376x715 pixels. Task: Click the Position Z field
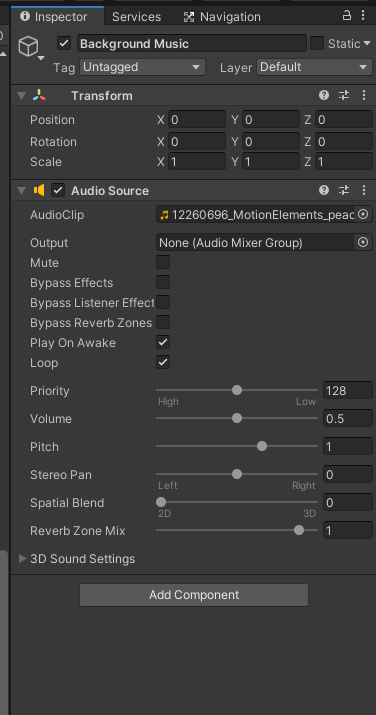pos(344,120)
